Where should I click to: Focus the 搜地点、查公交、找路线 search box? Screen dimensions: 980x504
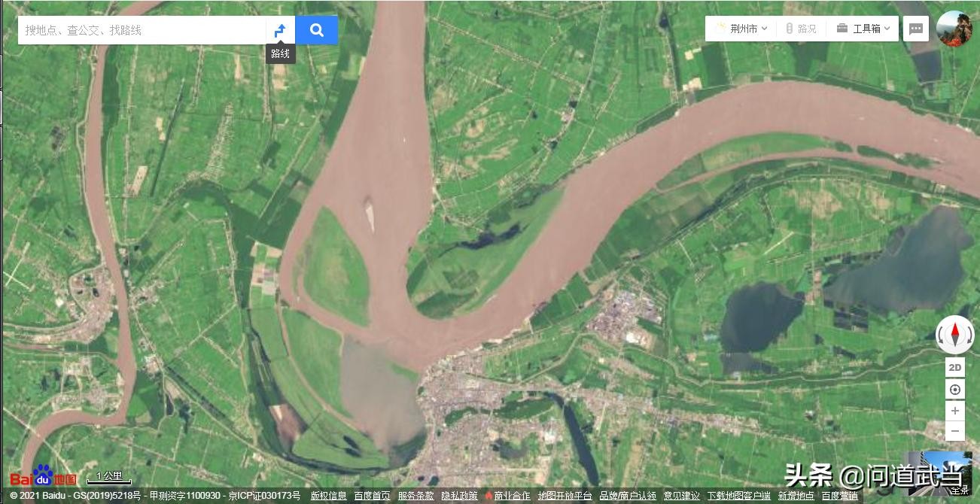(x=142, y=30)
